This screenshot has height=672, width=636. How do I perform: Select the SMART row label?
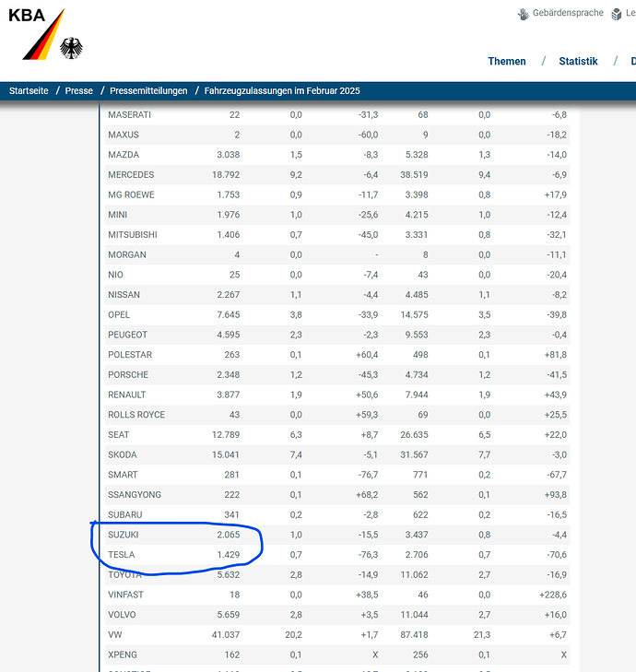(x=123, y=475)
